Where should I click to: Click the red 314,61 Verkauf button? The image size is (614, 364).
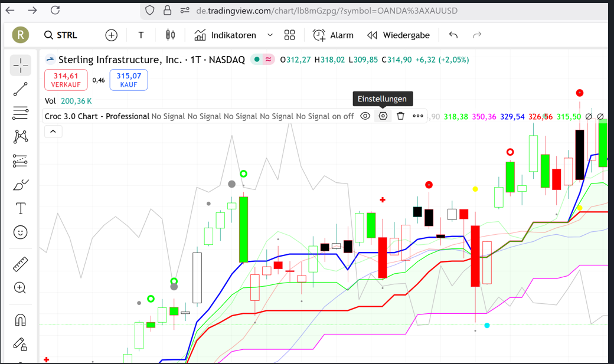pos(66,80)
